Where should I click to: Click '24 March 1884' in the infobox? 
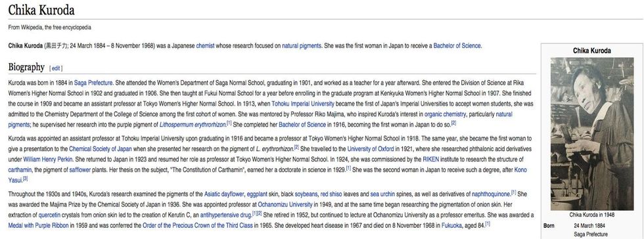[x=589, y=226]
